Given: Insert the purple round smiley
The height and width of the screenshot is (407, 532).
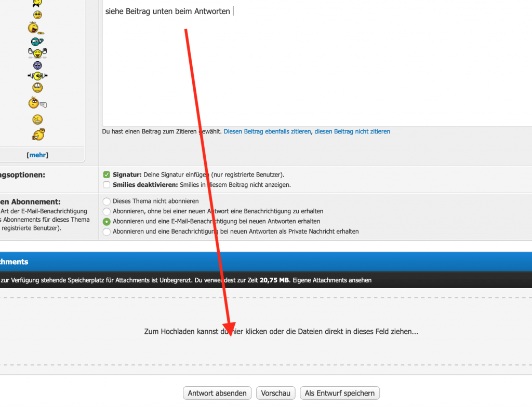Looking at the screenshot, I should click(37, 65).
